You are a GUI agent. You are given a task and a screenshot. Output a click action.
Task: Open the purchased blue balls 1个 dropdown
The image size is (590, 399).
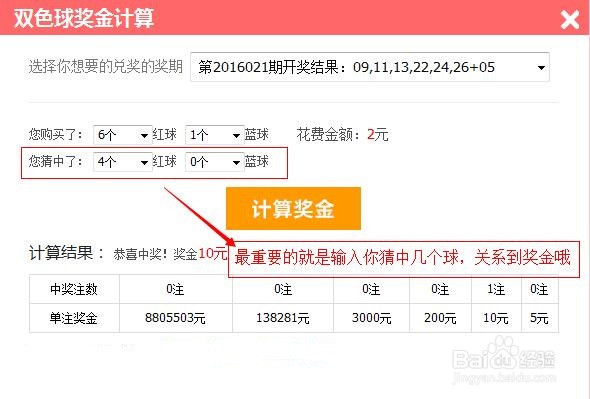[x=214, y=135]
